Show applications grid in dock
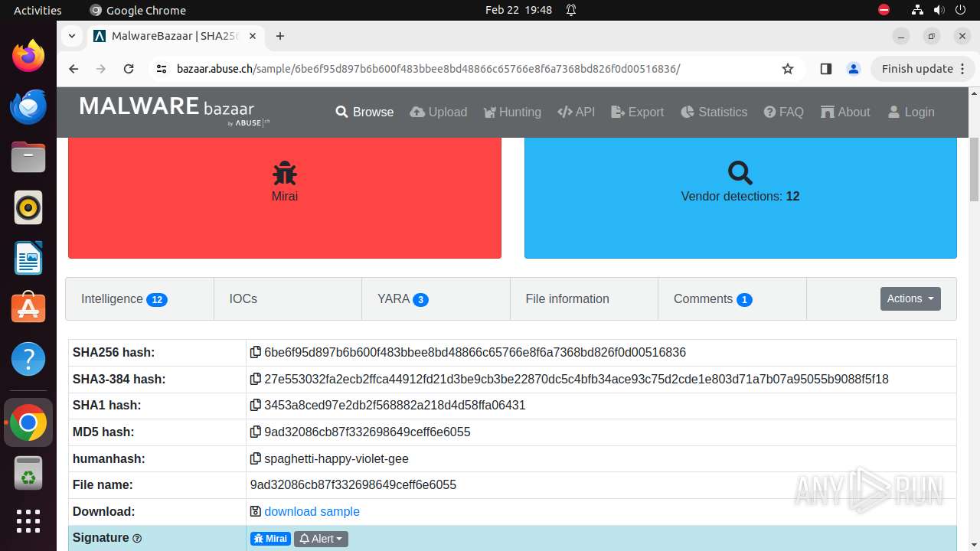 coord(28,521)
